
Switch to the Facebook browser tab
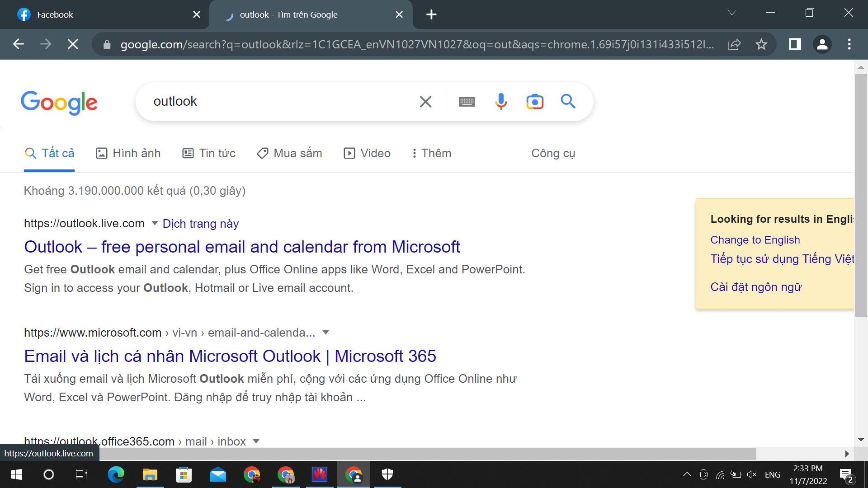(x=104, y=14)
